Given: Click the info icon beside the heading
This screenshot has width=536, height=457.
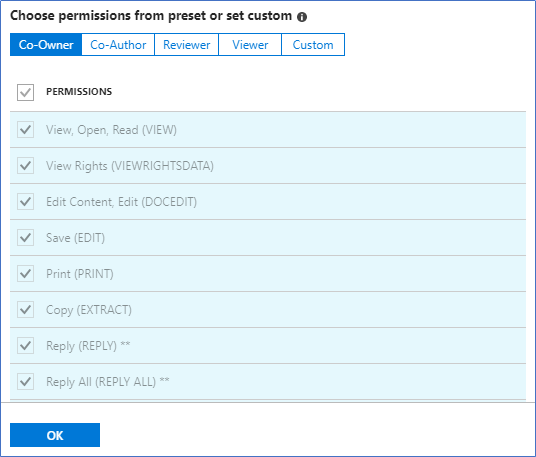Looking at the screenshot, I should click(302, 17).
